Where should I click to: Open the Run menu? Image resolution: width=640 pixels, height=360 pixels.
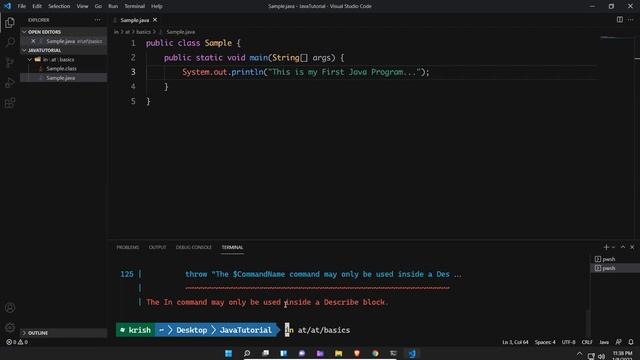pos(113,6)
